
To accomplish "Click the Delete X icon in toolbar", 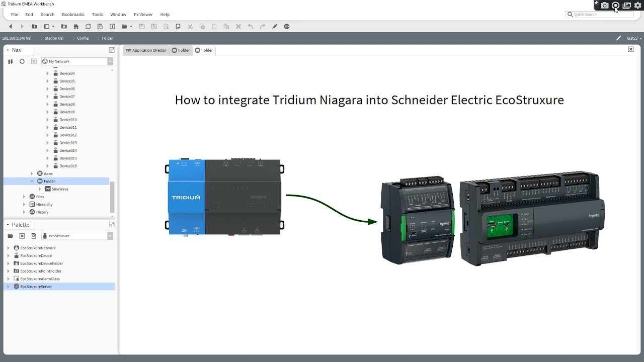I will coord(238,27).
